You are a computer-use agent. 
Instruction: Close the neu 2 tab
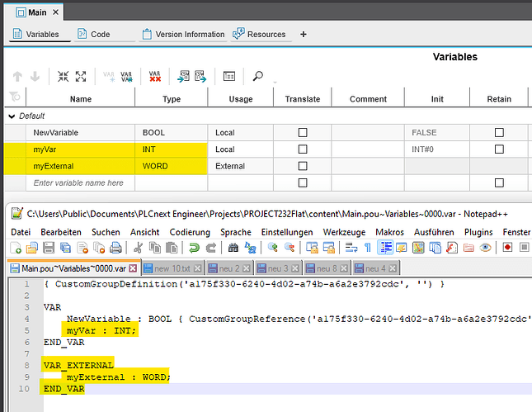pyautogui.click(x=247, y=268)
